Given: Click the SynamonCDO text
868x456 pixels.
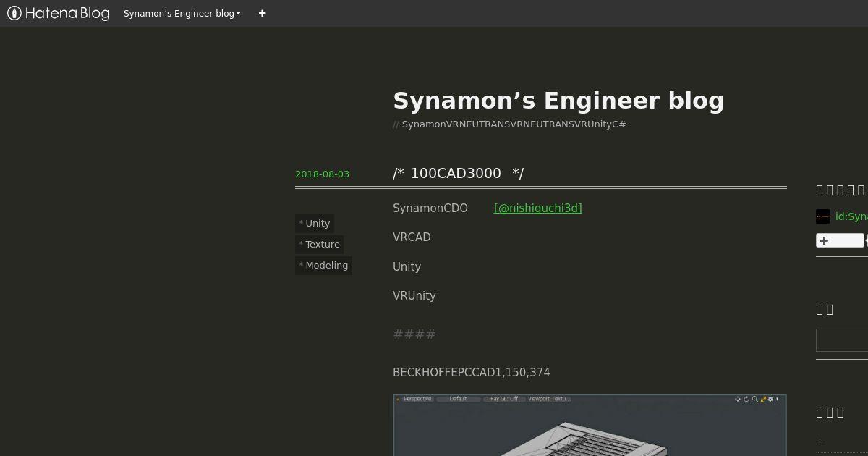Looking at the screenshot, I should 430,208.
